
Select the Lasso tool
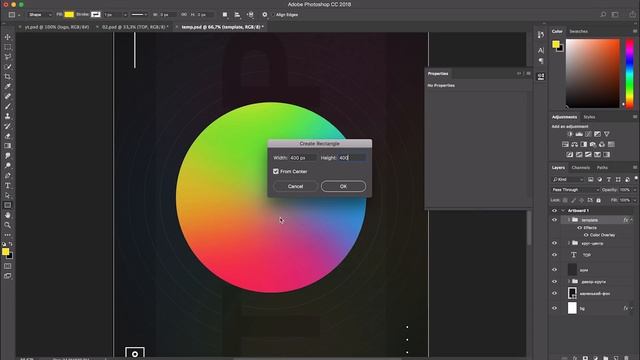(7, 57)
